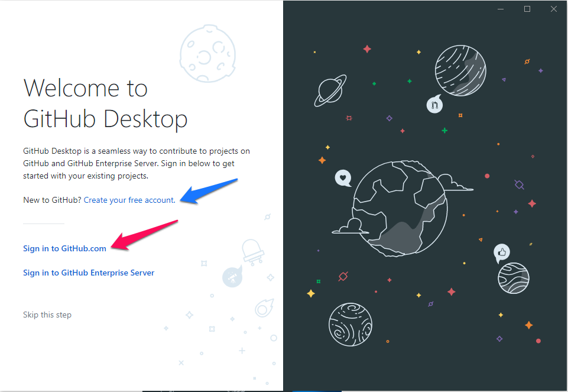The width and height of the screenshot is (568, 392).
Task: Minimize the GitHub Desktop window
Action: pos(501,9)
